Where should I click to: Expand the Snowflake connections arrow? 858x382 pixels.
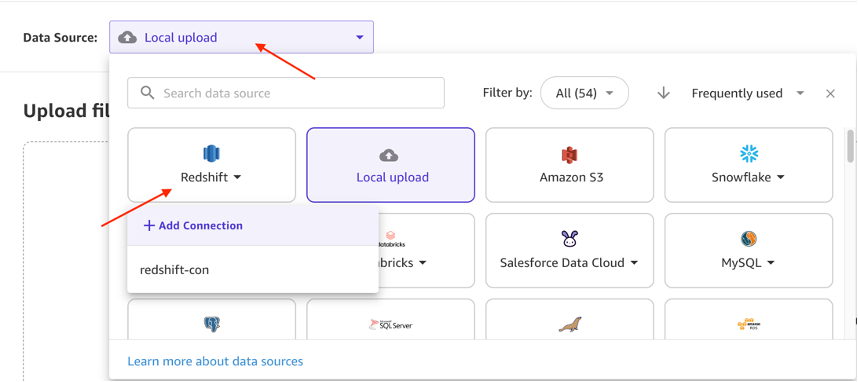[780, 177]
